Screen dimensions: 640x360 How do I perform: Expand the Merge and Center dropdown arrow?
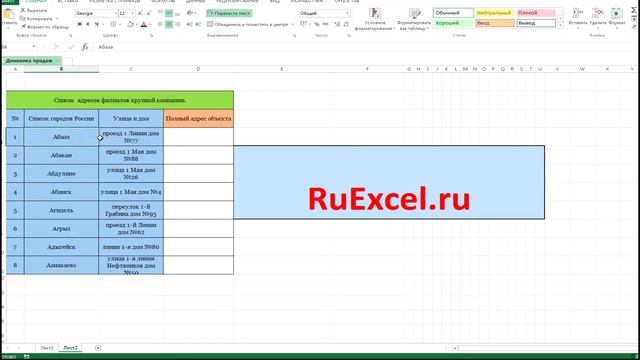(293, 24)
